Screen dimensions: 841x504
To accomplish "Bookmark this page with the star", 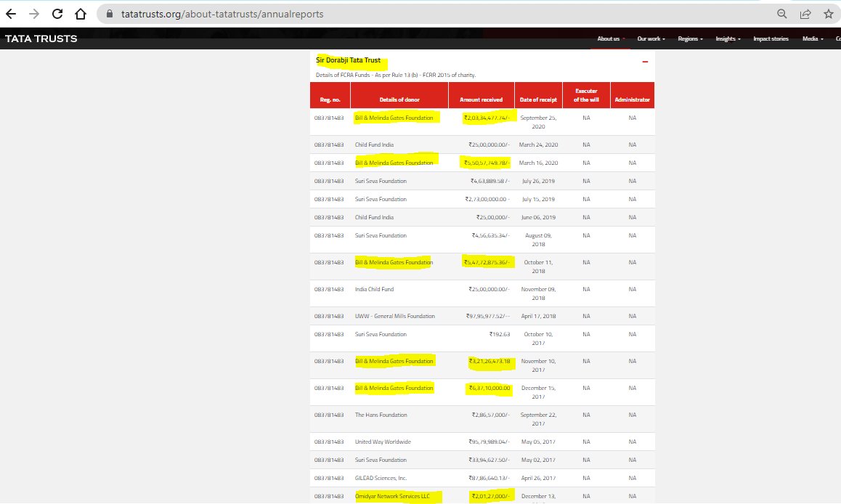I will 828,14.
